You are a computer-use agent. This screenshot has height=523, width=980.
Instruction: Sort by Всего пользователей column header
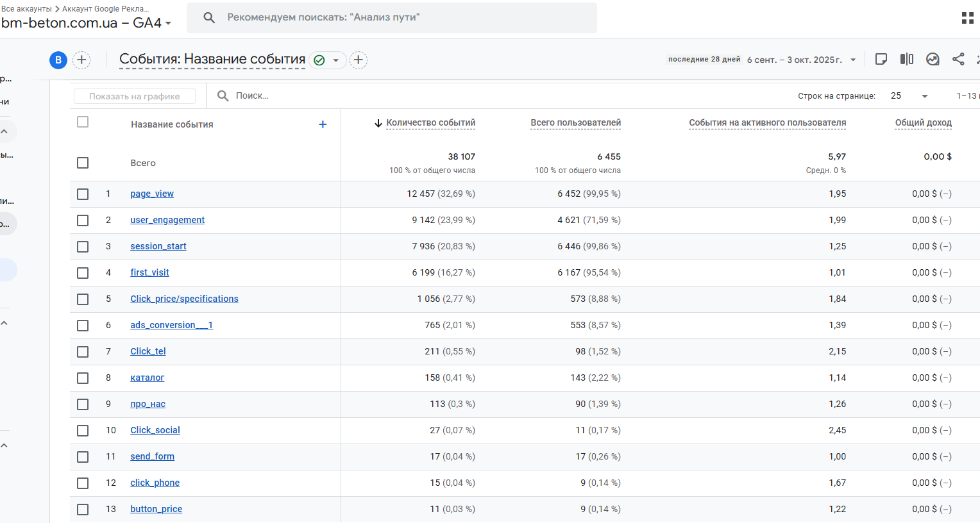coord(575,122)
